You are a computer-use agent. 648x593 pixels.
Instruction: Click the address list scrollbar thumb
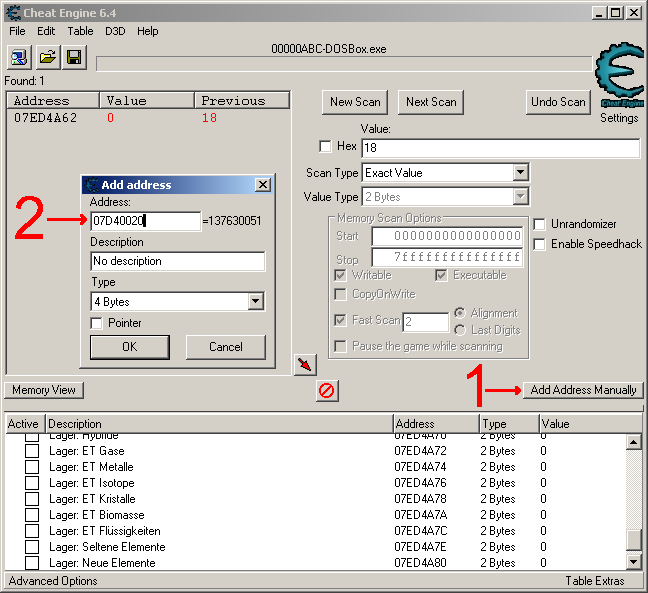[x=634, y=541]
